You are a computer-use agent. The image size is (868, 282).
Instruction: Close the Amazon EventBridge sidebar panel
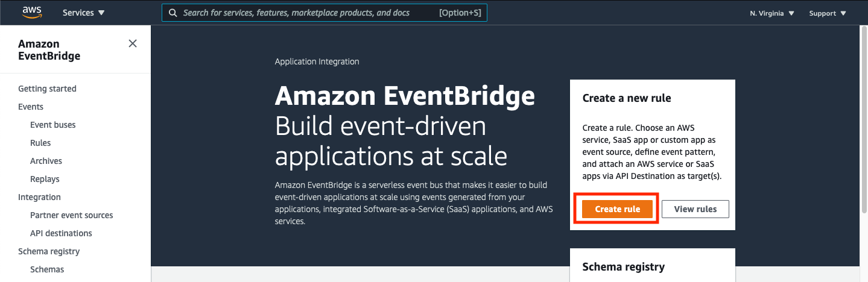pyautogui.click(x=133, y=43)
